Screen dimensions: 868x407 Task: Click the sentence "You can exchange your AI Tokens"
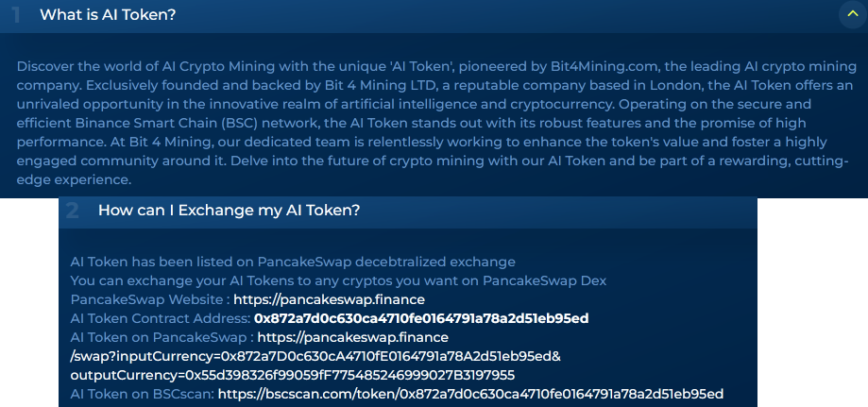pyautogui.click(x=338, y=280)
